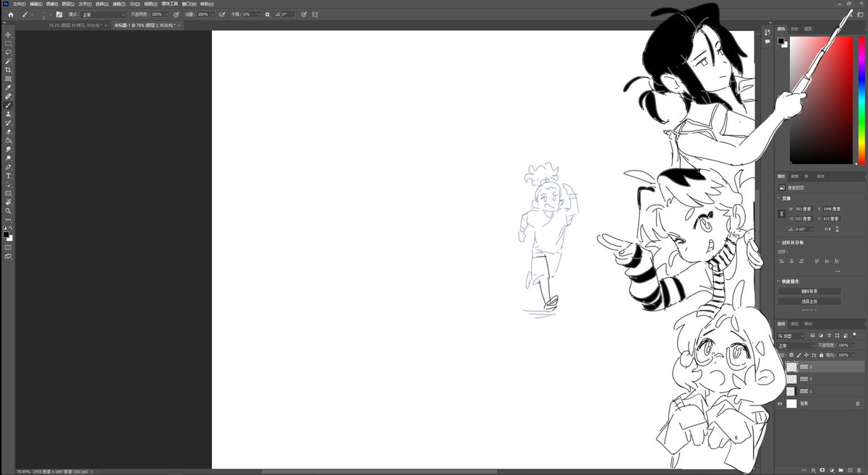Toggle visibility of the 背景 layer
Screen dimensions: 868x475
click(780, 403)
